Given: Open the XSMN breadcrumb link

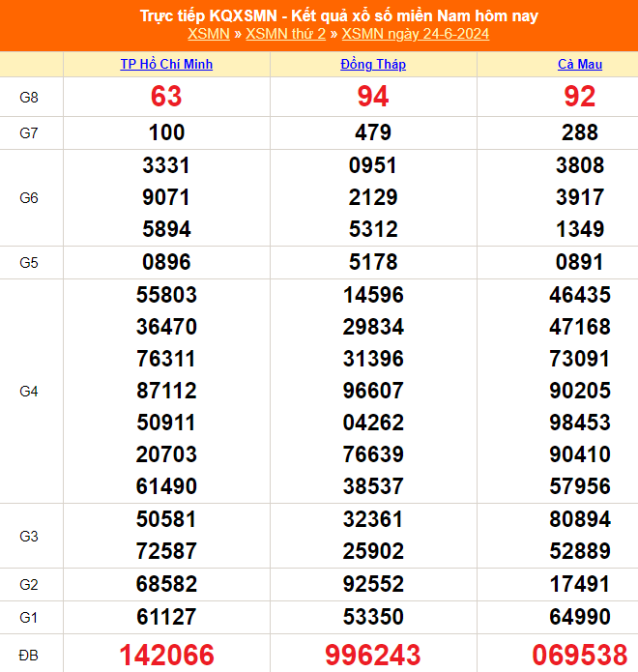Looking at the screenshot, I should (x=209, y=34).
